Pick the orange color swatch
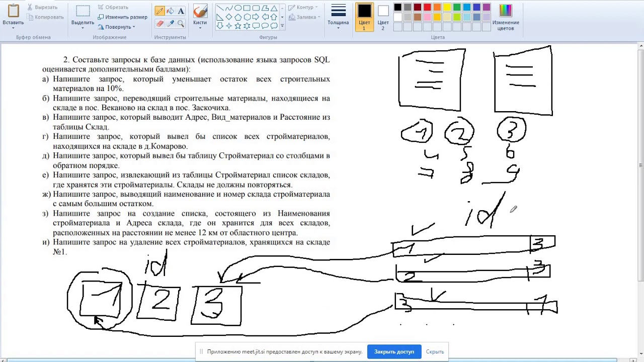The height and width of the screenshot is (362, 644). (x=436, y=7)
